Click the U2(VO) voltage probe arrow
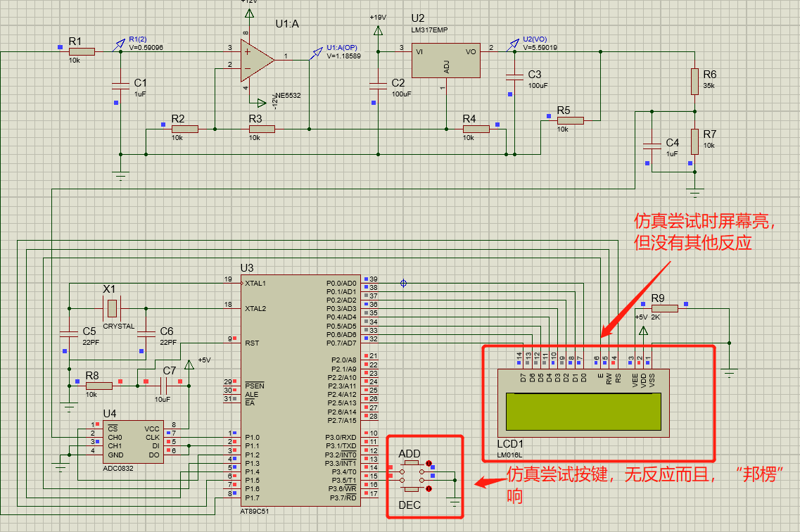 tap(513, 45)
